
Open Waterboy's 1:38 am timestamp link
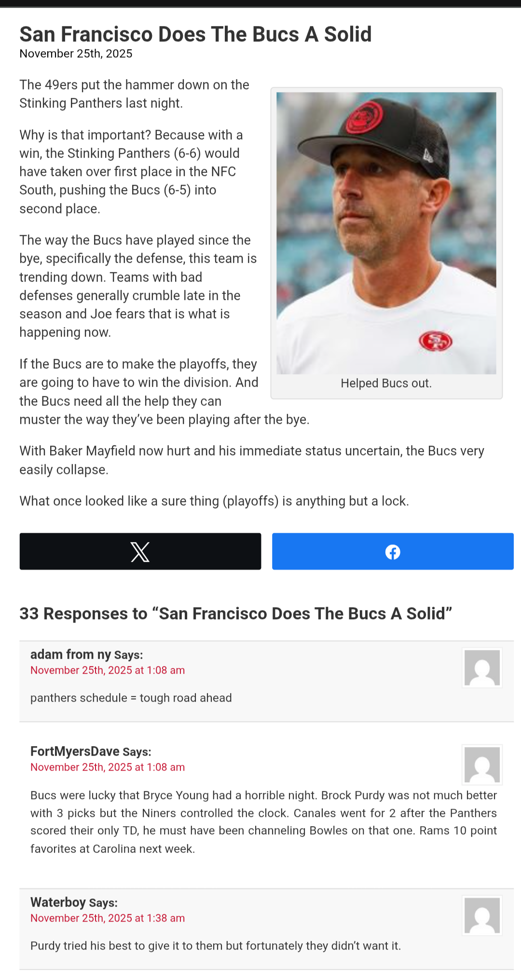click(x=108, y=918)
